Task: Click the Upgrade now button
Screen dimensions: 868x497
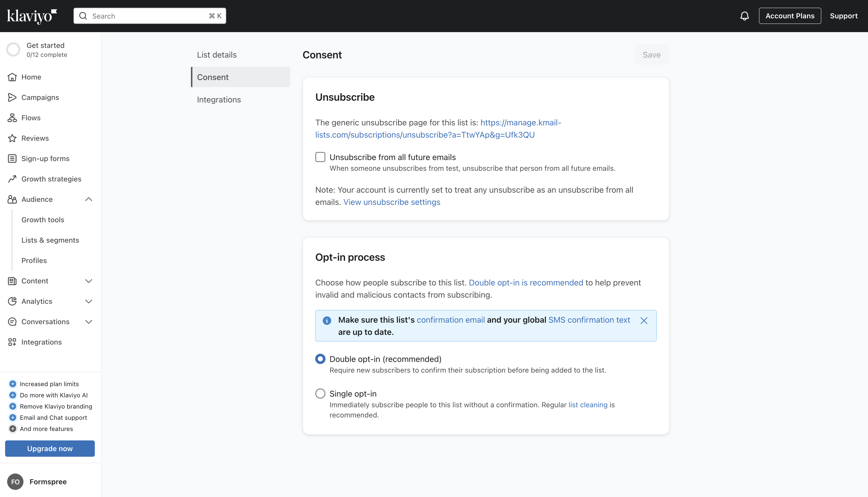Action: (49, 448)
